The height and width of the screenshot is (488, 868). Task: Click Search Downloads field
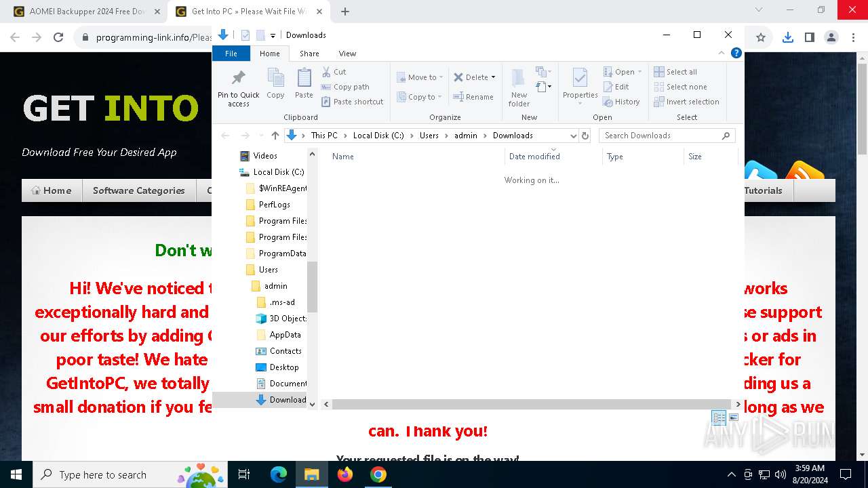(667, 136)
